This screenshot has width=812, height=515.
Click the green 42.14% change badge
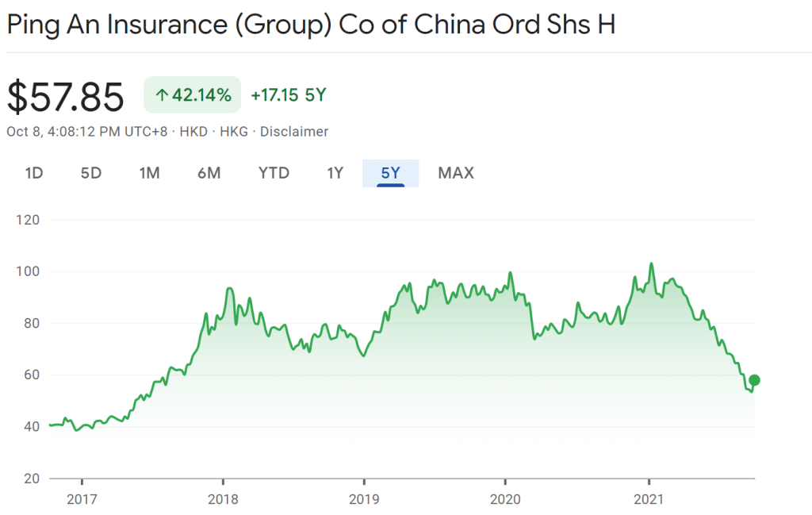(193, 95)
